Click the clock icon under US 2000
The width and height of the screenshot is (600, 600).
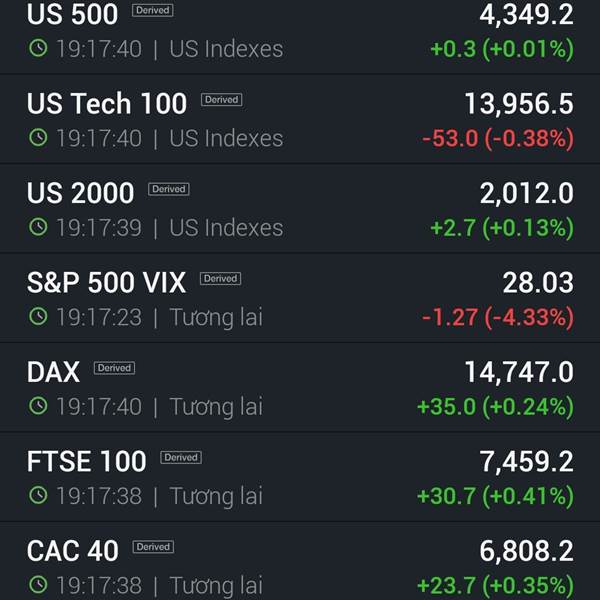(x=38, y=227)
